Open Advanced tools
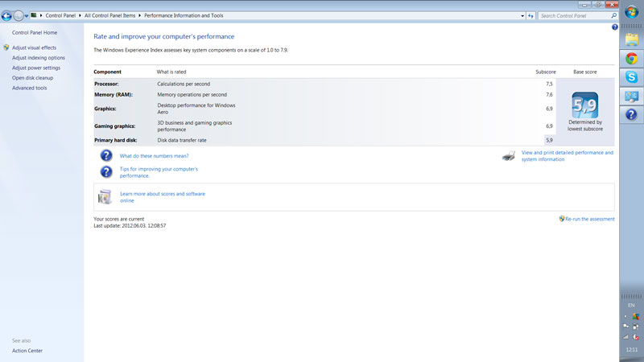644x362 pixels. (29, 88)
